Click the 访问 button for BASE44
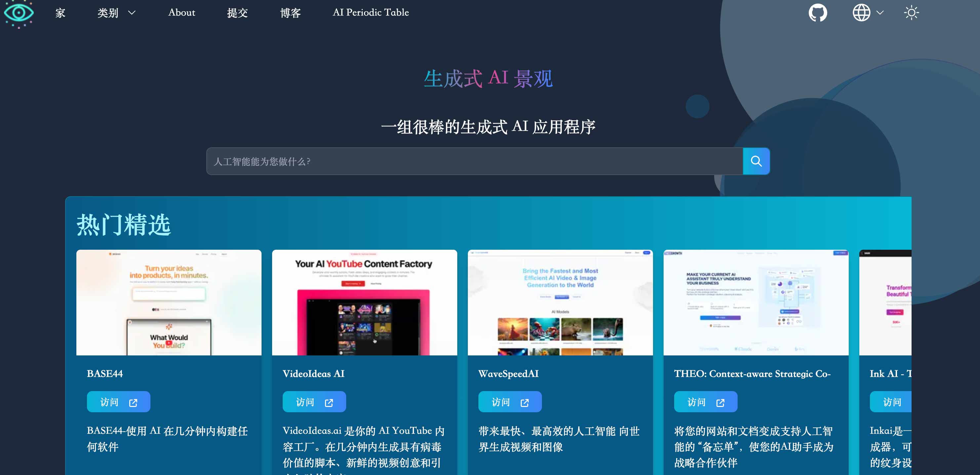Image resolution: width=980 pixels, height=475 pixels. pos(118,402)
